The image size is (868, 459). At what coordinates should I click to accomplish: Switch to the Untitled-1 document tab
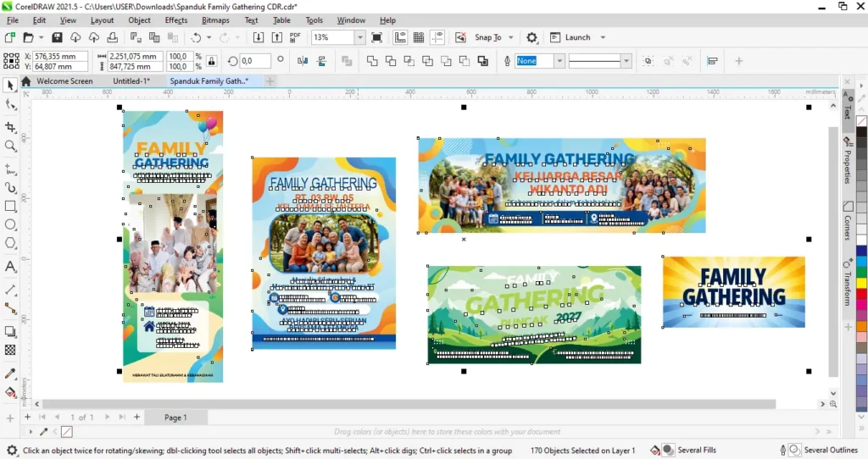[x=131, y=80]
